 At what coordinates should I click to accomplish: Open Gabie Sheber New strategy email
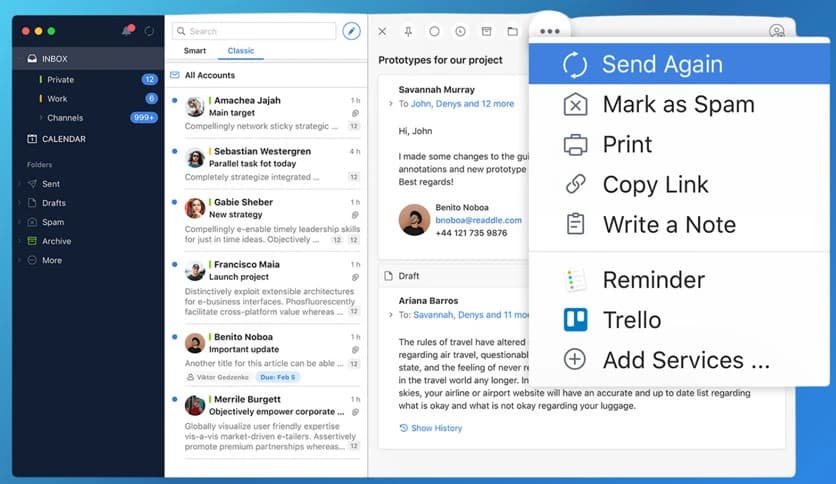click(x=266, y=221)
